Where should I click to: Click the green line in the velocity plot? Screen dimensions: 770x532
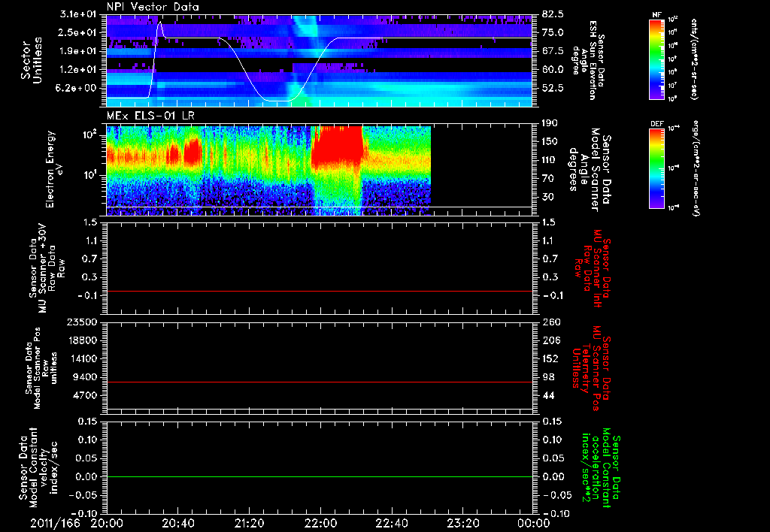click(x=319, y=476)
